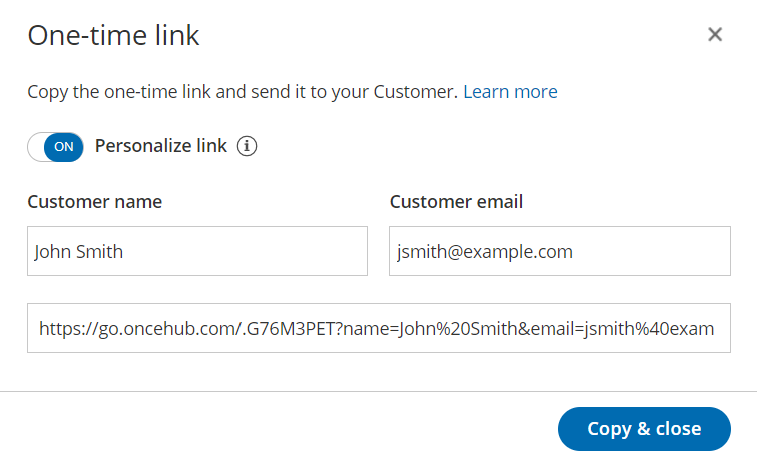757x464 pixels.
Task: Dismiss dialog using the X icon
Action: 715,35
